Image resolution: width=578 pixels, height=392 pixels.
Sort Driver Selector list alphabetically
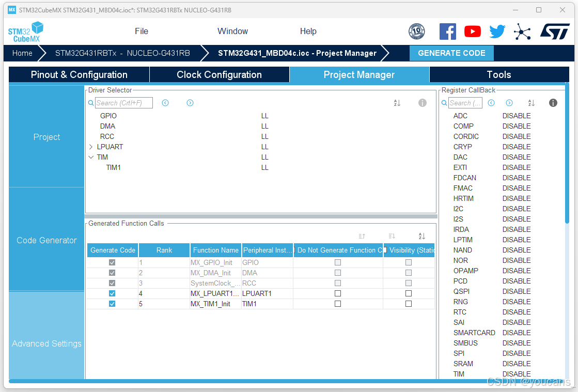click(397, 103)
